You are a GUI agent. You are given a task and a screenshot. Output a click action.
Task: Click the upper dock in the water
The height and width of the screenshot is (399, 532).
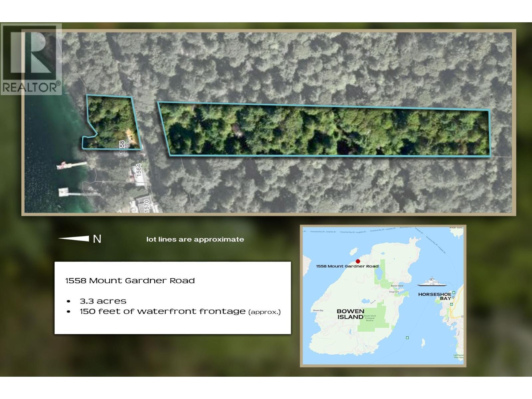click(71, 165)
